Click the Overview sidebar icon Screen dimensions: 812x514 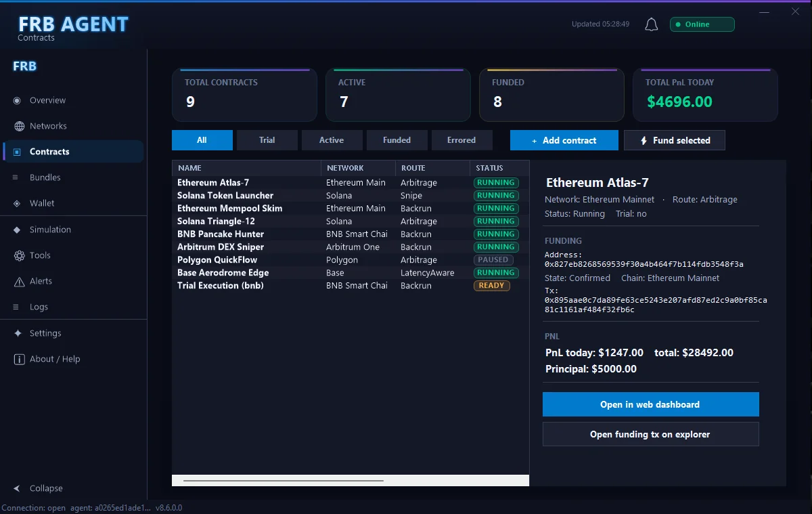coord(17,100)
